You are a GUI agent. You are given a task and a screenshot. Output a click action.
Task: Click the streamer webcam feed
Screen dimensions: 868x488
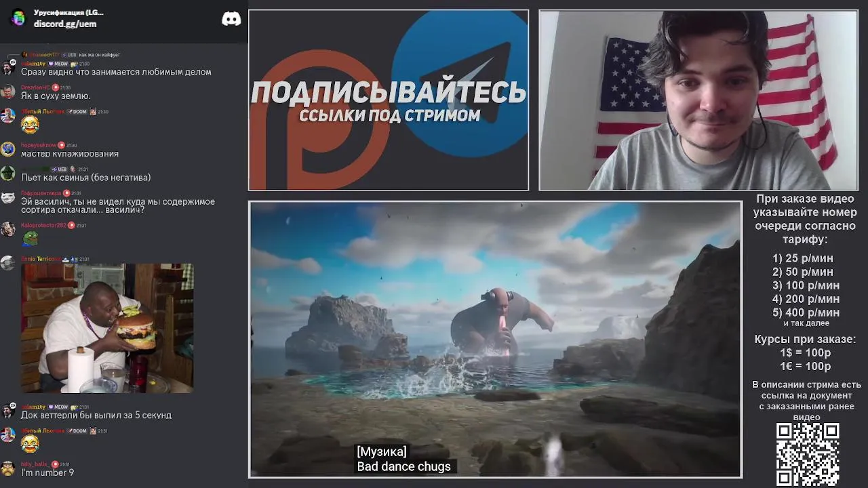point(698,100)
